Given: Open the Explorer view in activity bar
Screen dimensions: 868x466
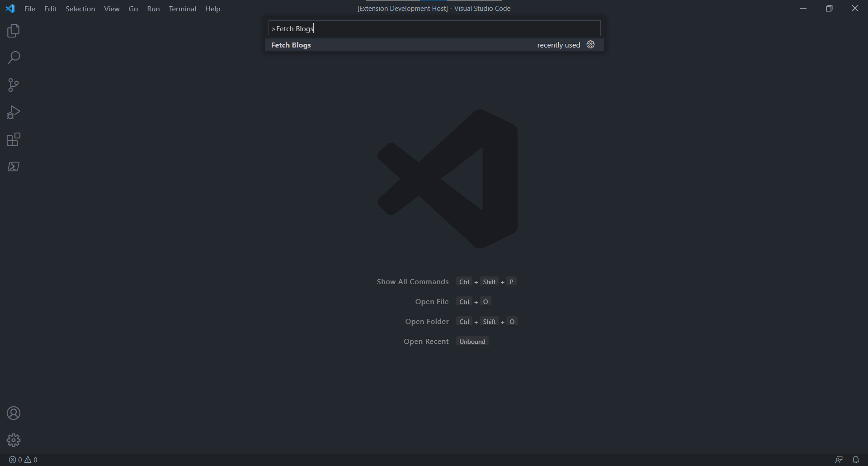Looking at the screenshot, I should click(14, 31).
